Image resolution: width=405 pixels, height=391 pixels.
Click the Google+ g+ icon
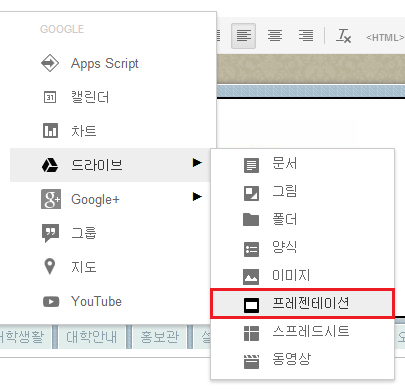(51, 199)
